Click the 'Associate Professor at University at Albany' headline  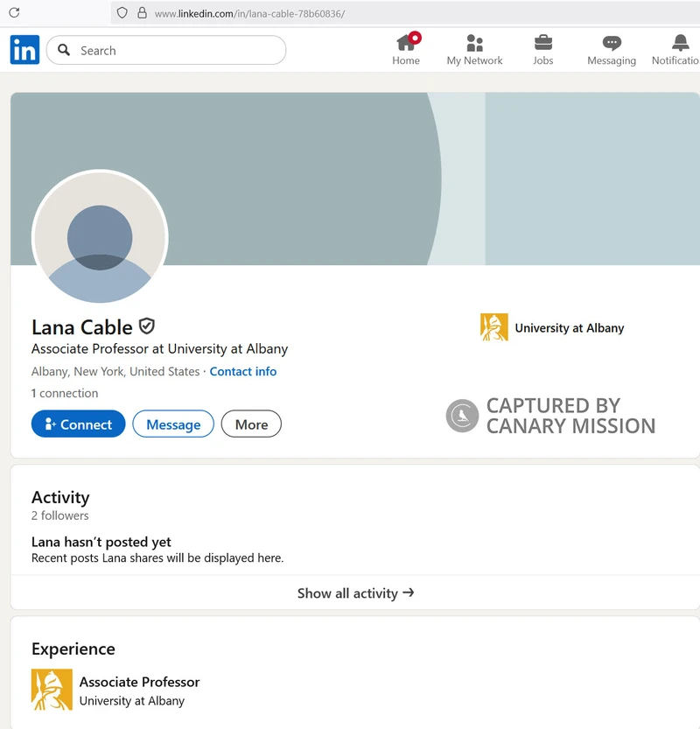coord(159,348)
